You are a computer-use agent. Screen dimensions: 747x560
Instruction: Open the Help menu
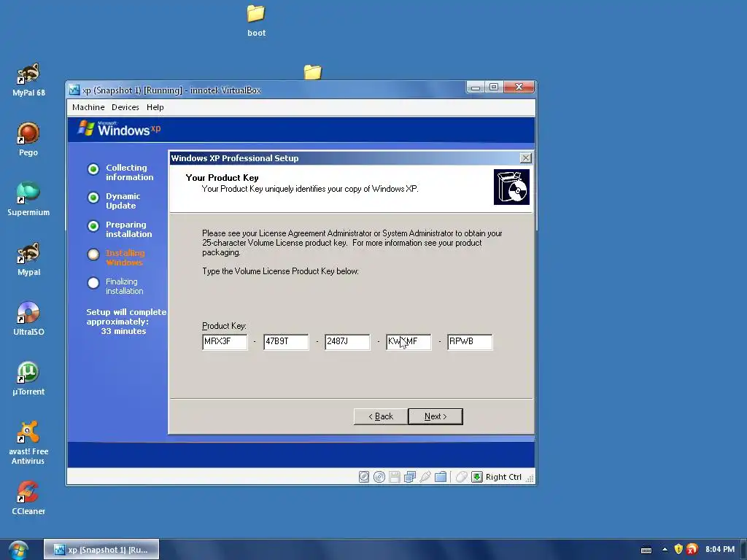point(155,107)
